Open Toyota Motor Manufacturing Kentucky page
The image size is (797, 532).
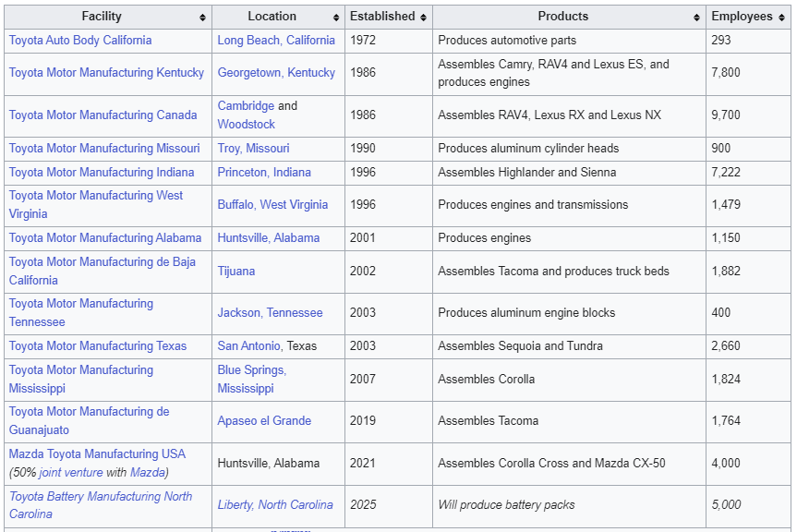coord(106,73)
